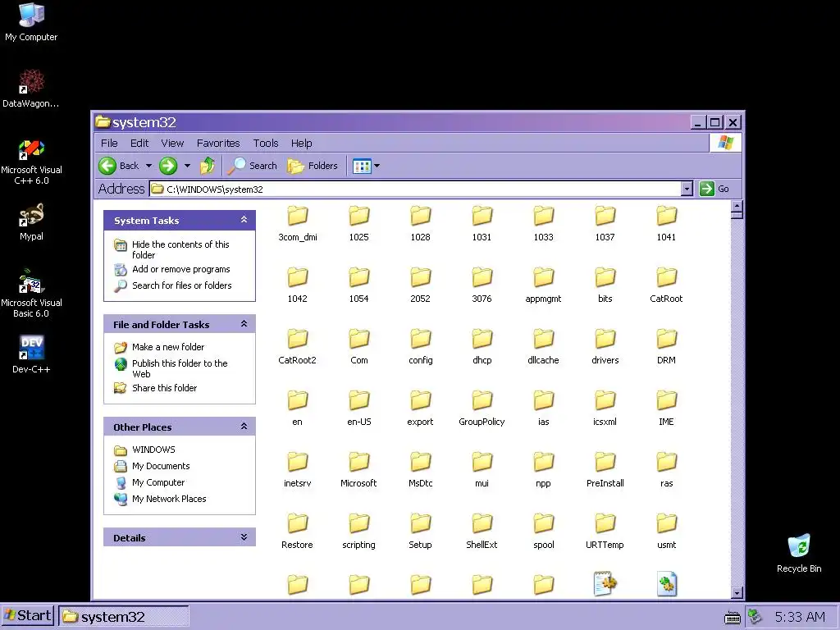Click the clock showing 5:33 AM
This screenshot has height=630, width=840.
[800, 617]
